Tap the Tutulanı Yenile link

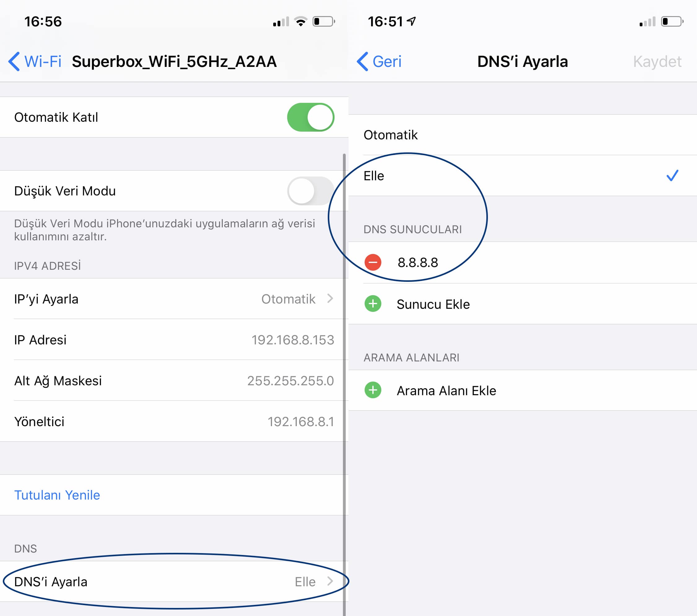pos(57,495)
